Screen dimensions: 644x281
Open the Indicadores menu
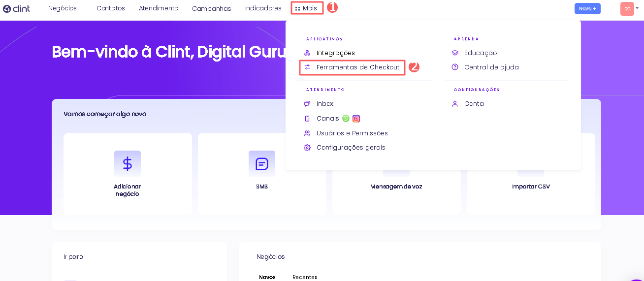[x=263, y=8]
